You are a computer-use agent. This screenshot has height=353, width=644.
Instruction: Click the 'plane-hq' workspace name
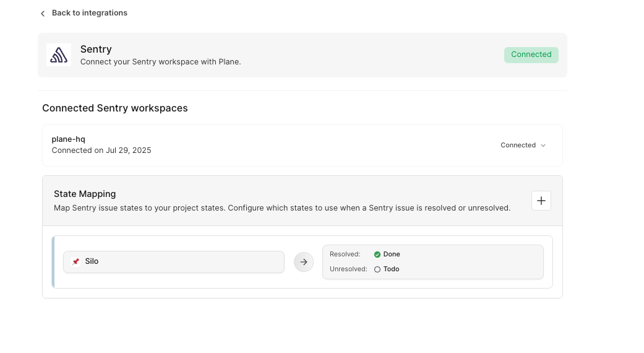click(68, 139)
